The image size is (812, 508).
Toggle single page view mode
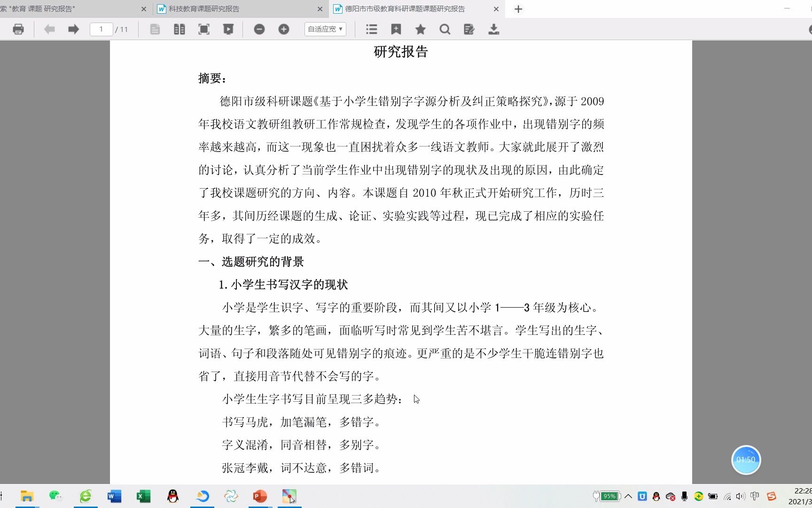(155, 29)
